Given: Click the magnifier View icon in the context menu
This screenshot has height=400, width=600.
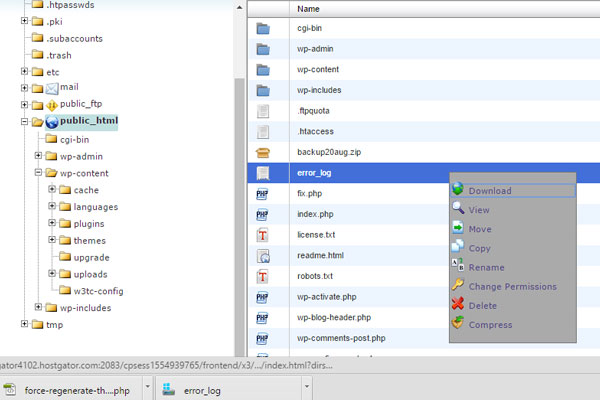Looking at the screenshot, I should pos(458,208).
